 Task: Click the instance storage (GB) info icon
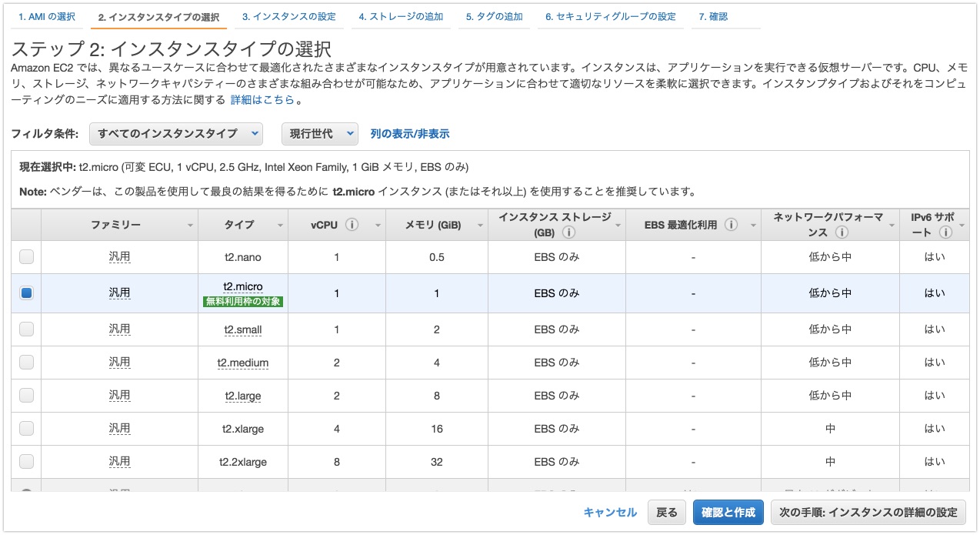click(568, 232)
